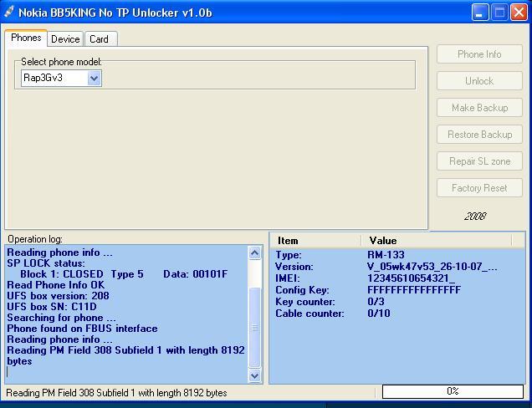Click the maximize button in title bar

[x=499, y=13]
